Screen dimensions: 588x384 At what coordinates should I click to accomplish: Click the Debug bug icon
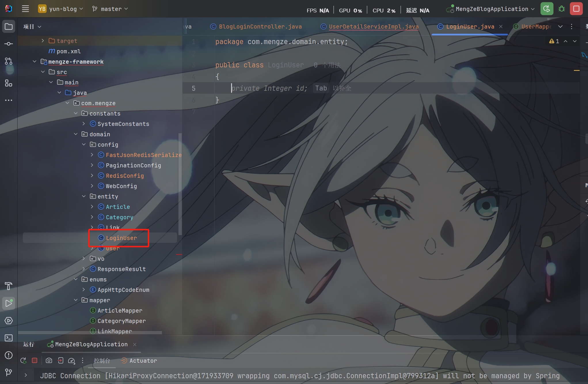click(562, 9)
